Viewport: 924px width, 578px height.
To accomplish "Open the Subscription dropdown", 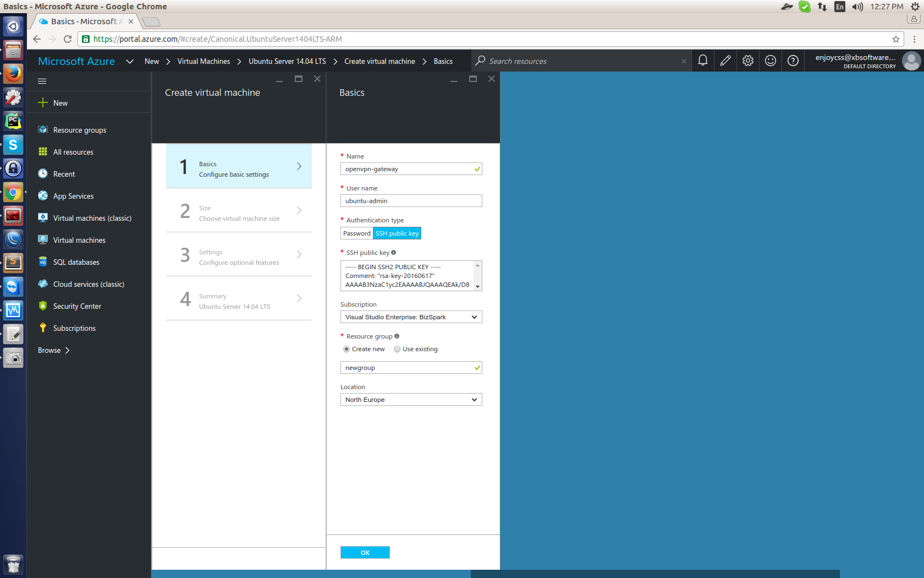I will point(411,317).
